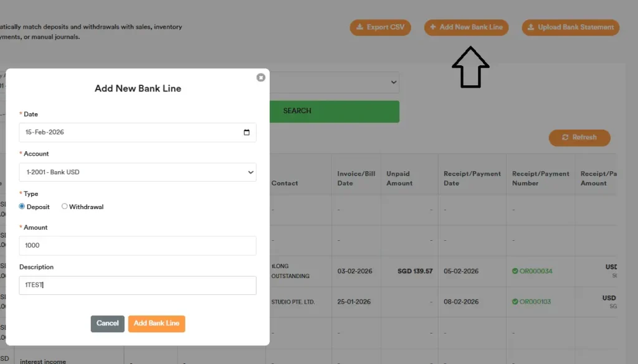Image resolution: width=638 pixels, height=364 pixels.
Task: Close the Add New Bank Line dialog
Action: 260,77
